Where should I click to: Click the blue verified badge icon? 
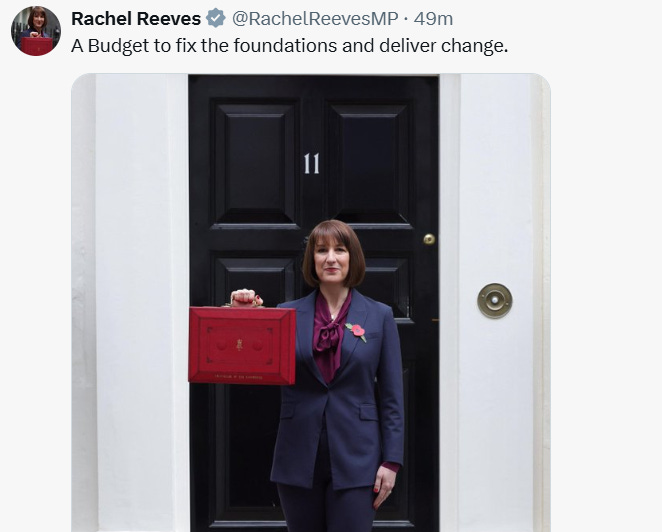(216, 18)
